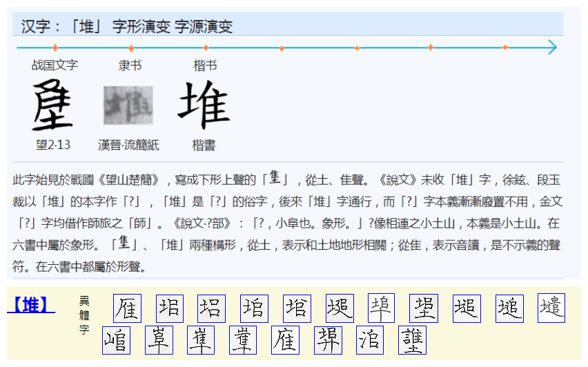Click the 望2·13 source caption
Image resolution: width=588 pixels, height=367 pixels.
coord(53,145)
